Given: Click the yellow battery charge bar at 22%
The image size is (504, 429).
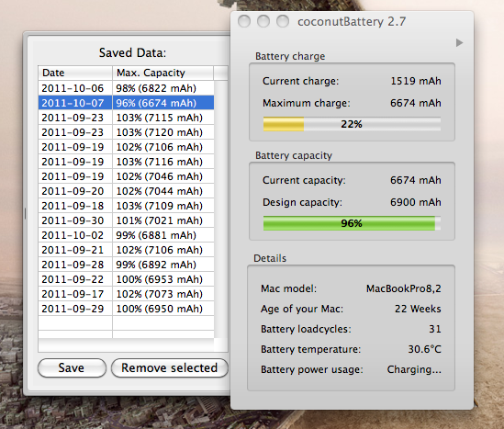Looking at the screenshot, I should [x=352, y=124].
